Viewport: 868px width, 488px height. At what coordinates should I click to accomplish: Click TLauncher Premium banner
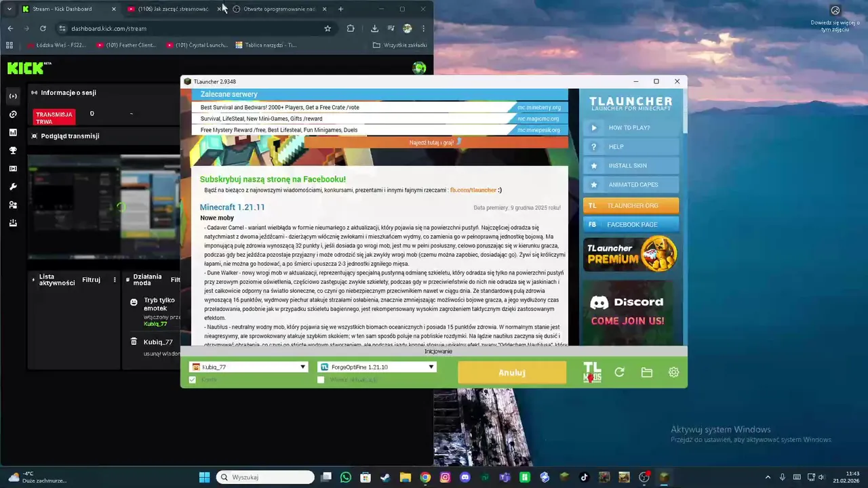(x=631, y=253)
